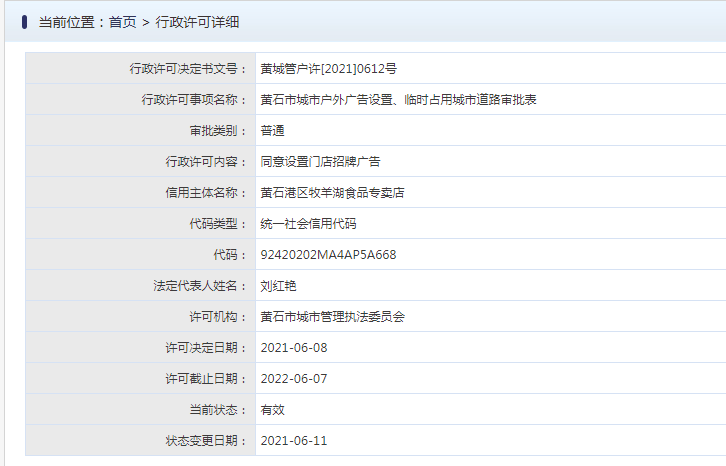
Task: Click the 统一社会信用代码 value cell
Action: 491,224
